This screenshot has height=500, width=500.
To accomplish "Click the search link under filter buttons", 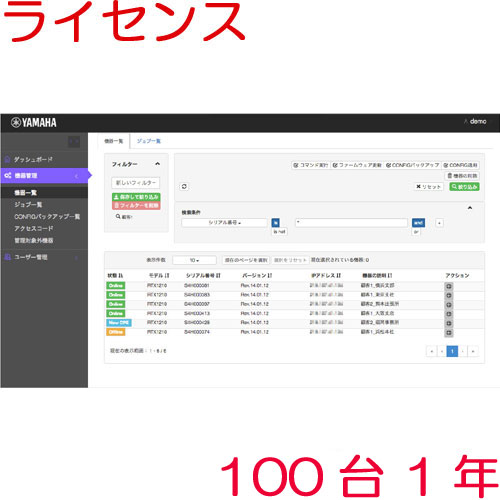I will point(124,217).
